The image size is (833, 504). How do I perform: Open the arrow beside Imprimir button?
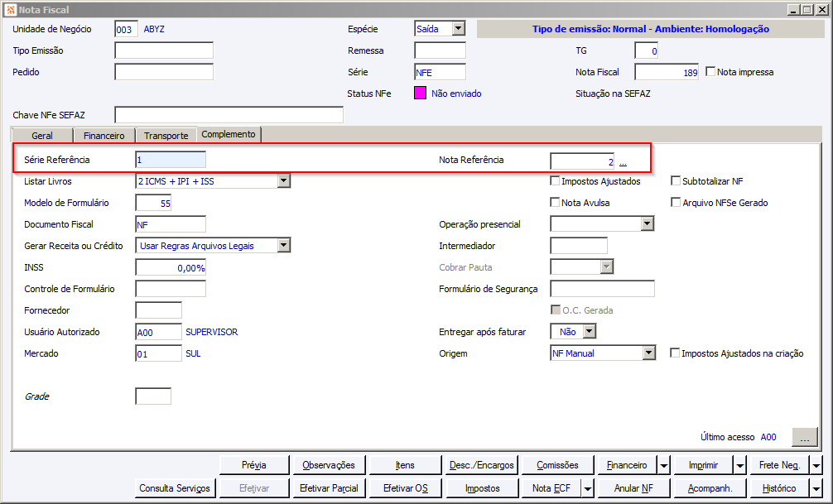coord(740,465)
